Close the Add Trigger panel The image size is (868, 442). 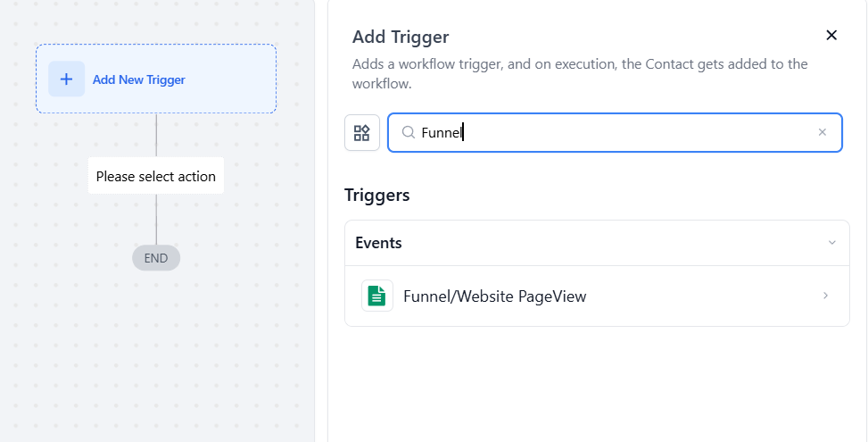click(831, 36)
